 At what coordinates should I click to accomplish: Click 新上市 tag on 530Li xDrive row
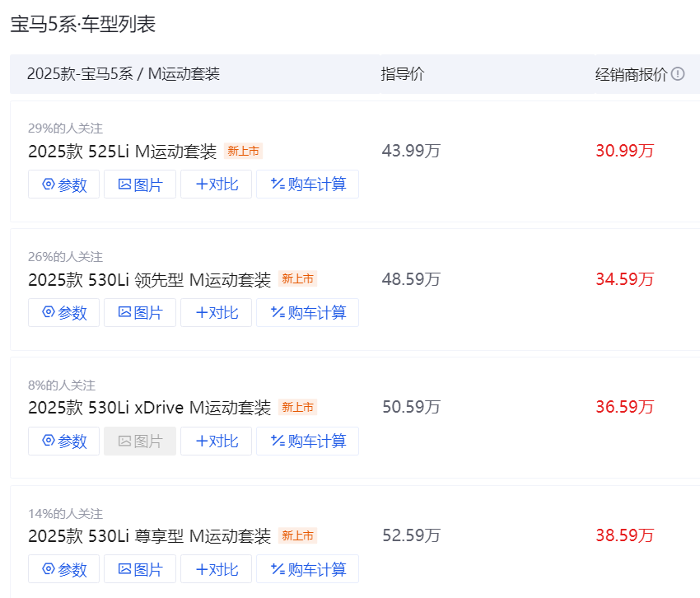tap(298, 407)
